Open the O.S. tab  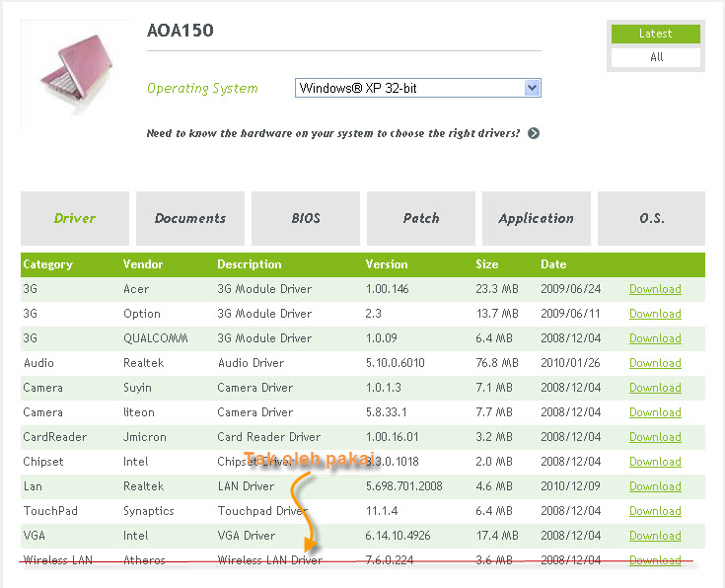(x=651, y=218)
